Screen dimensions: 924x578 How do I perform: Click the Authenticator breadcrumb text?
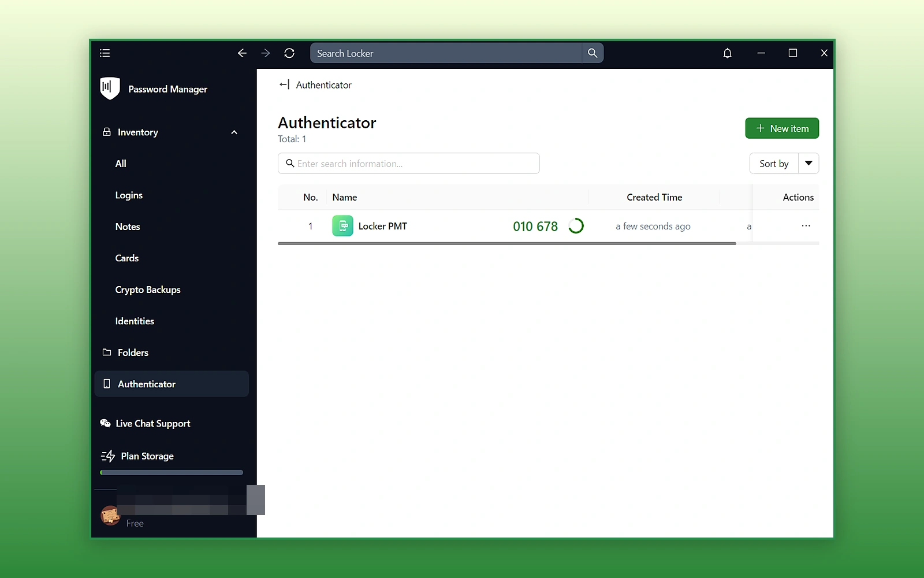(323, 85)
